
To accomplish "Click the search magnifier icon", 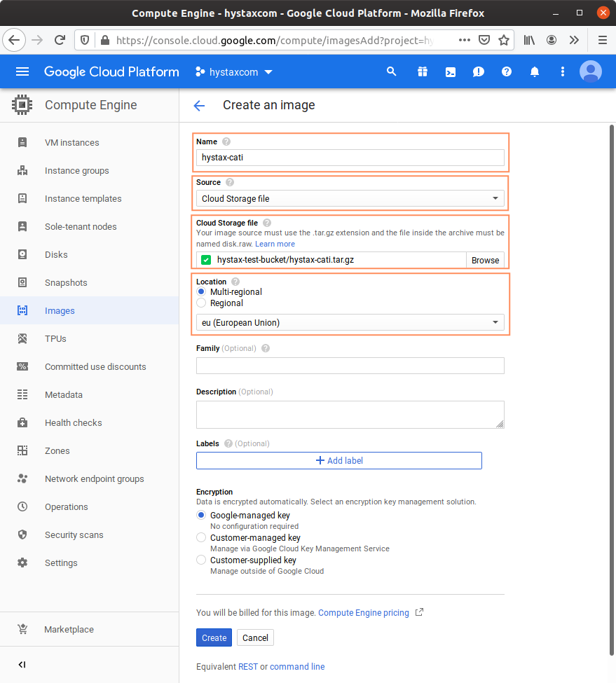I will (392, 71).
